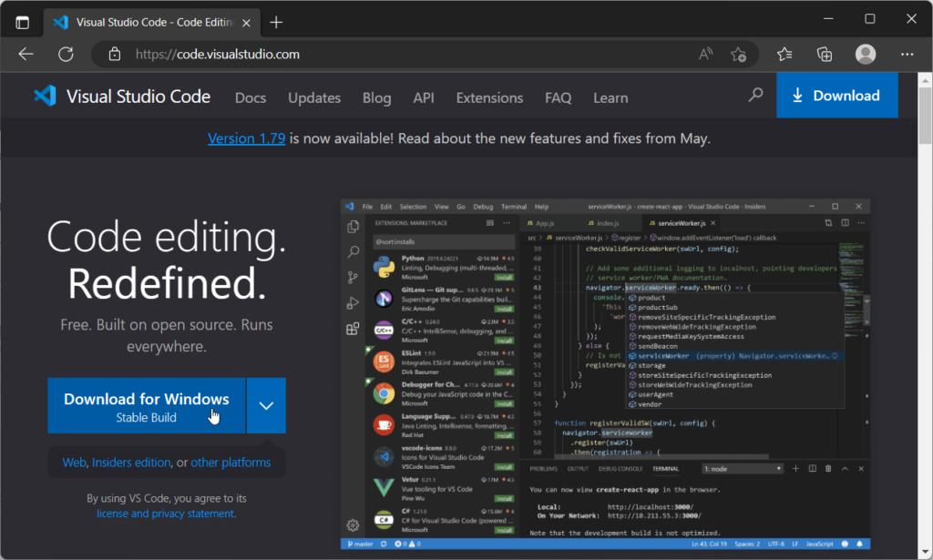933x560 pixels.
Task: Open the API navigation link
Action: pos(424,97)
